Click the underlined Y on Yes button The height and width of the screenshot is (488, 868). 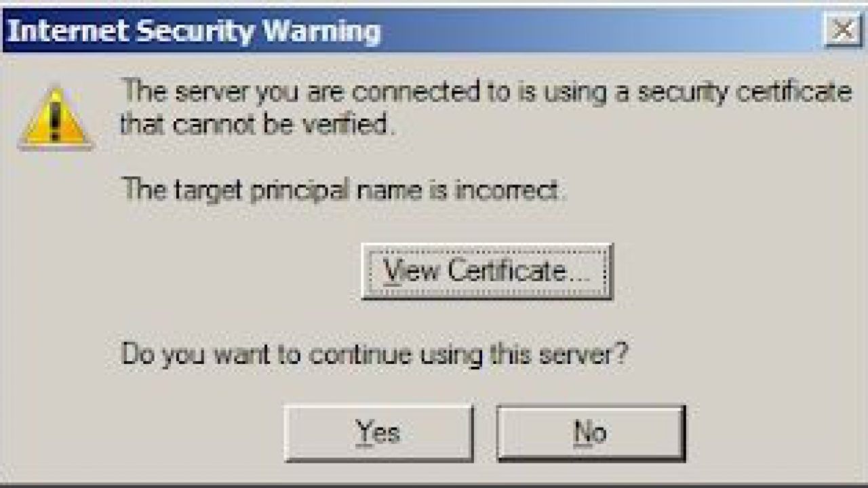pyautogui.click(x=365, y=432)
